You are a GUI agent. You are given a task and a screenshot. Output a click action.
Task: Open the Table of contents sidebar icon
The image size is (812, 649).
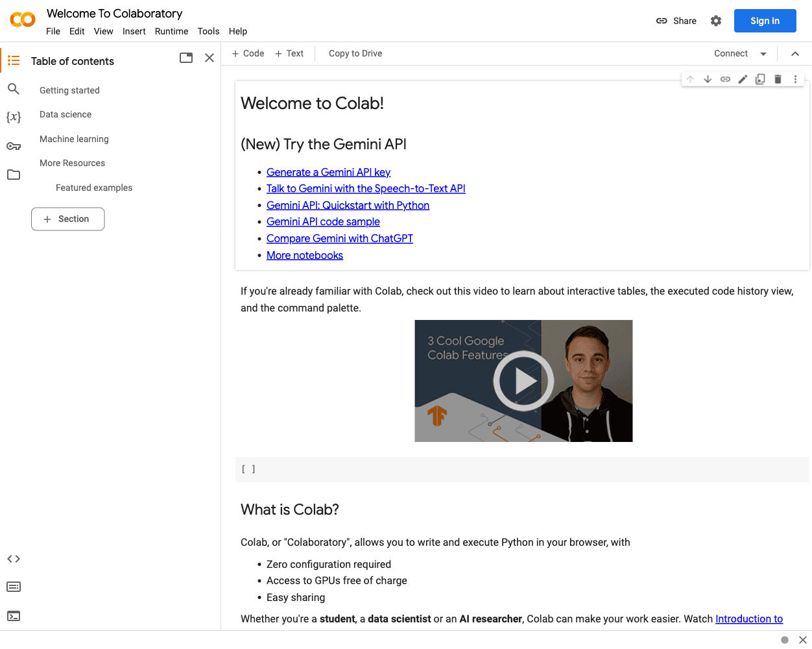pyautogui.click(x=14, y=60)
